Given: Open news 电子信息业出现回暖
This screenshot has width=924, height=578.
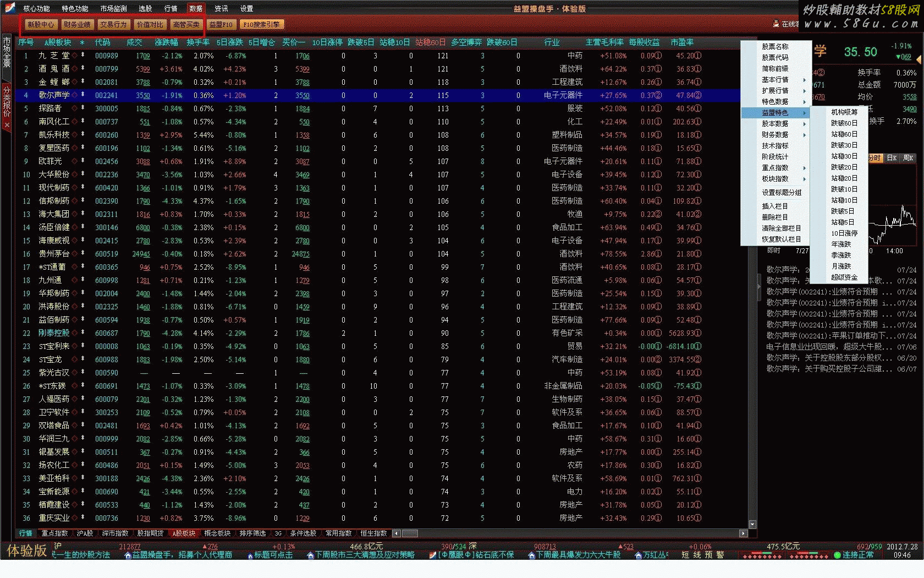Looking at the screenshot, I should pyautogui.click(x=842, y=347).
